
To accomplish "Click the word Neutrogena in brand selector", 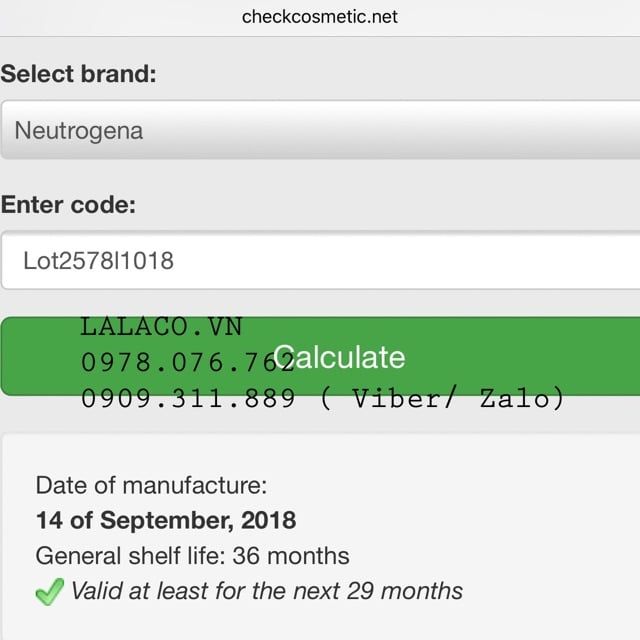I will (79, 130).
